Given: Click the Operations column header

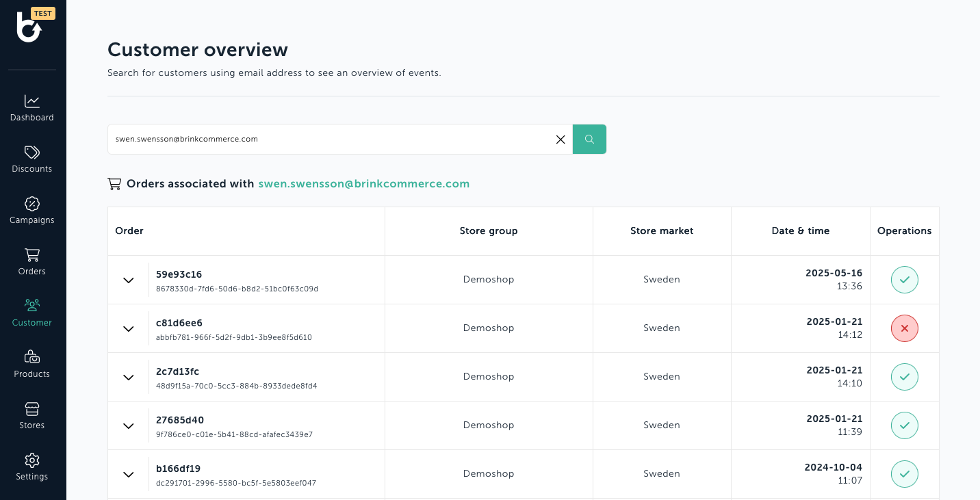Looking at the screenshot, I should pyautogui.click(x=905, y=231).
